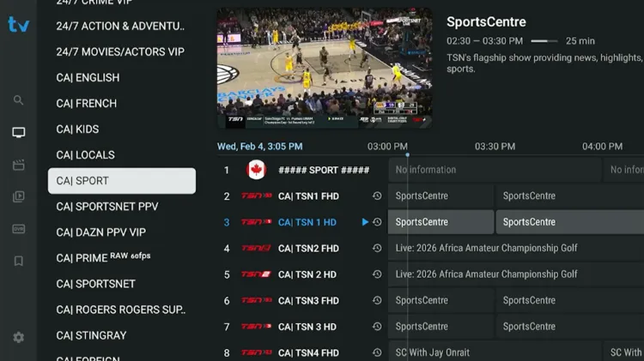The width and height of the screenshot is (644, 361).
Task: Open catch-up clock icon for CA| TSN4 FHD
Action: pos(377,352)
